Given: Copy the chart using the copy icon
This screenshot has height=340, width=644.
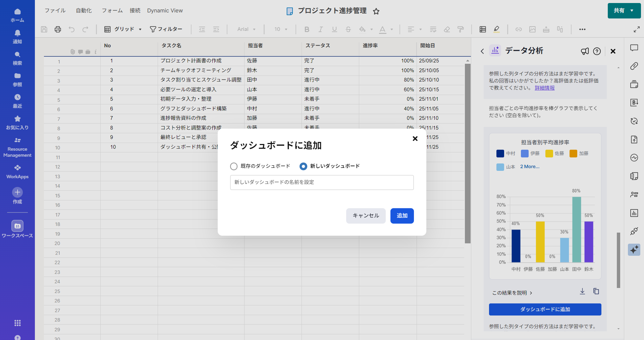Looking at the screenshot, I should 596,291.
